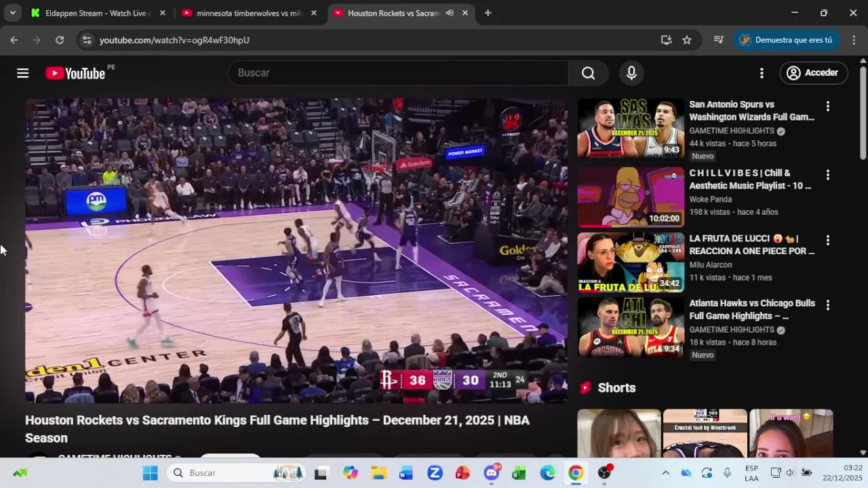The height and width of the screenshot is (488, 868).
Task: Install app icon in the address bar
Action: pos(666,40)
